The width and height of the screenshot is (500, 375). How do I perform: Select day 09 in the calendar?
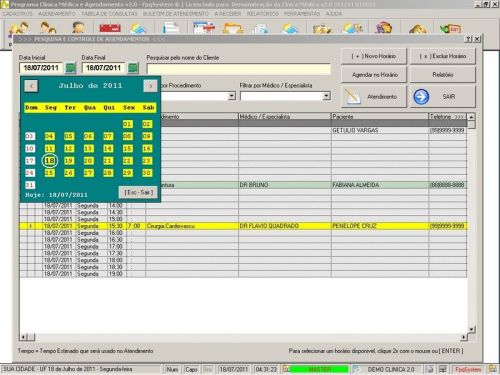click(x=147, y=136)
